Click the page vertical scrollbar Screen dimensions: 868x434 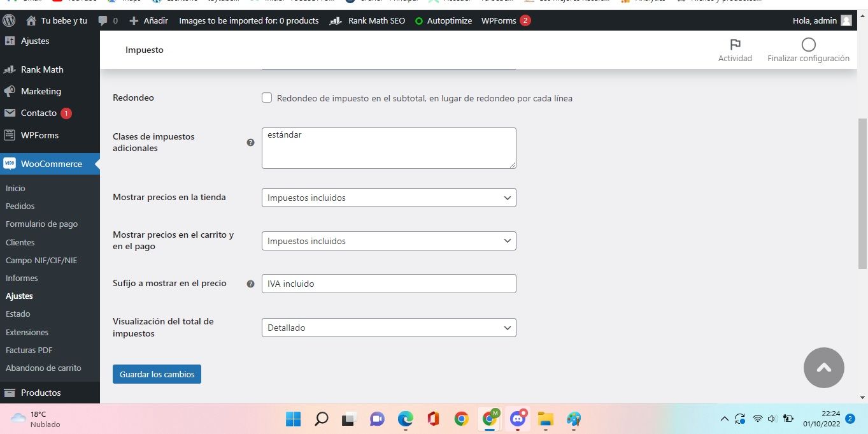point(863,193)
